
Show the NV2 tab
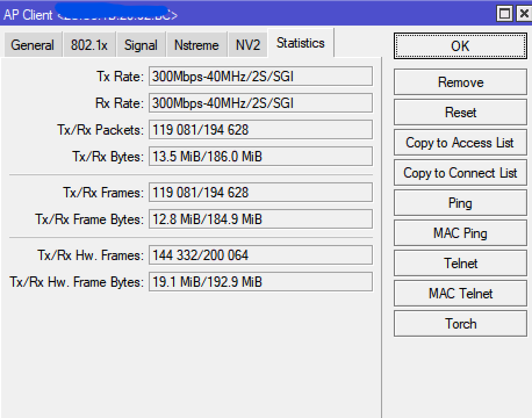[x=248, y=45]
